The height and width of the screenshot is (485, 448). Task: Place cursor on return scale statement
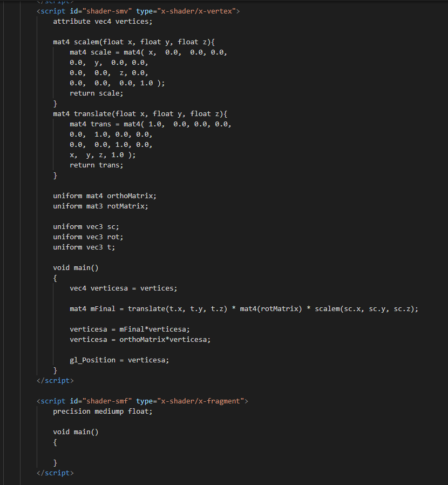(97, 93)
